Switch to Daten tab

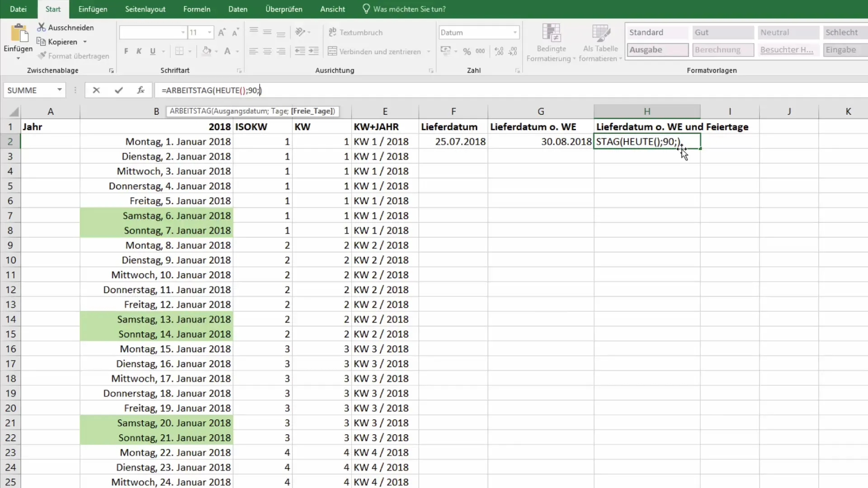[238, 9]
